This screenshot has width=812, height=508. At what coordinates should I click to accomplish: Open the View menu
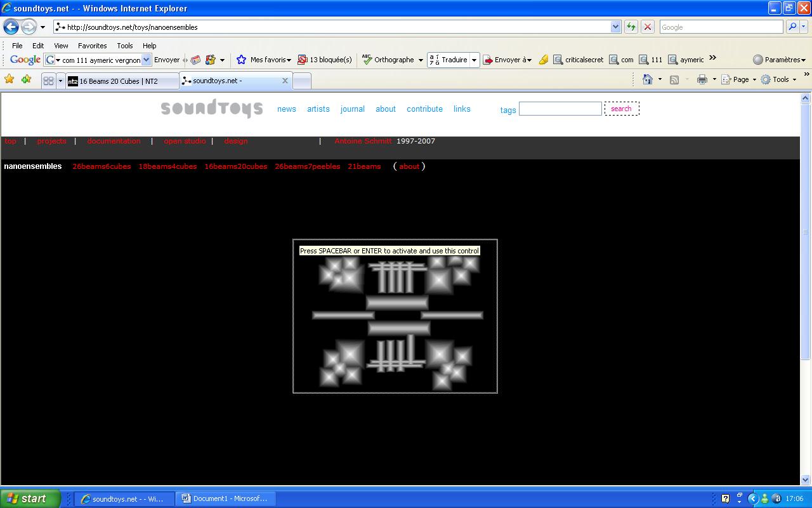(61, 46)
